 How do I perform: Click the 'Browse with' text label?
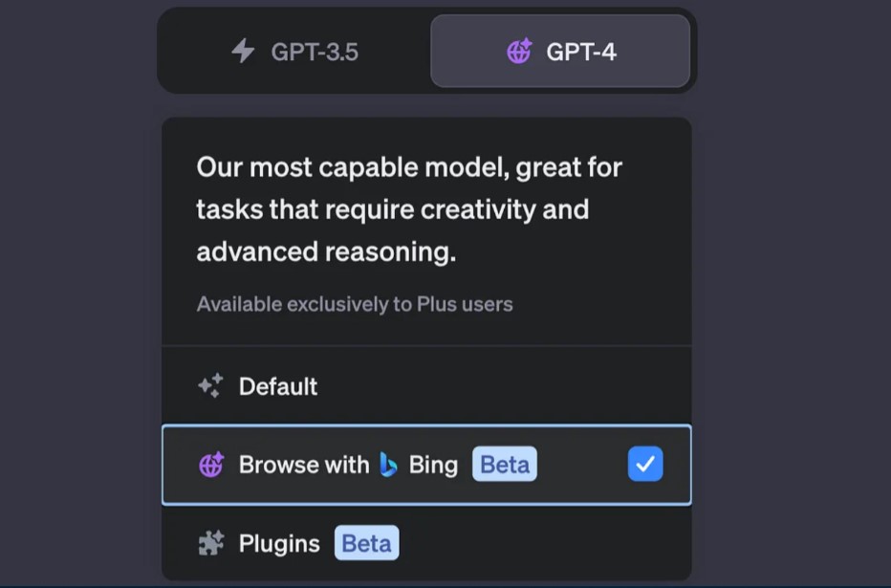coord(303,466)
